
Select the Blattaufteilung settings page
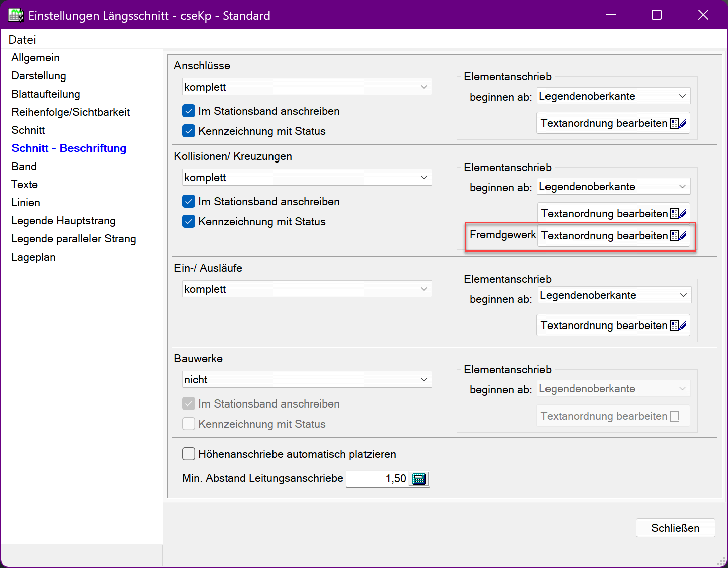coord(46,94)
